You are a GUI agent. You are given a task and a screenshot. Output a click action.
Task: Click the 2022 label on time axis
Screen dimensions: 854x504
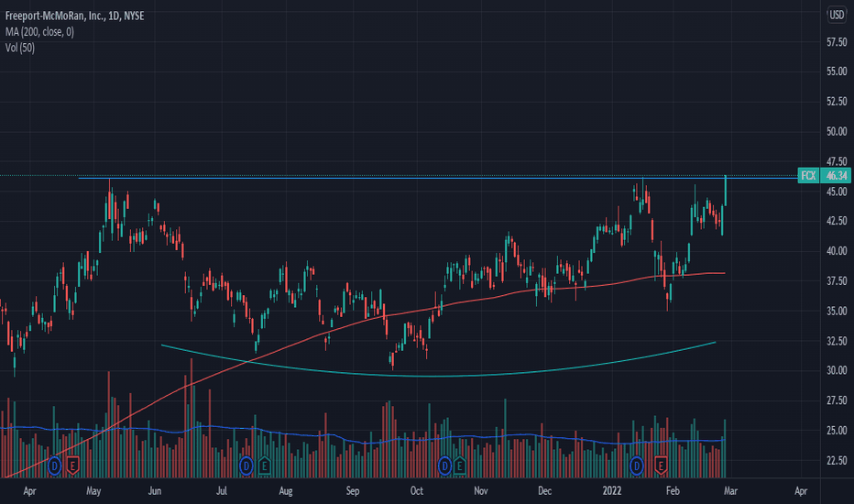[611, 491]
